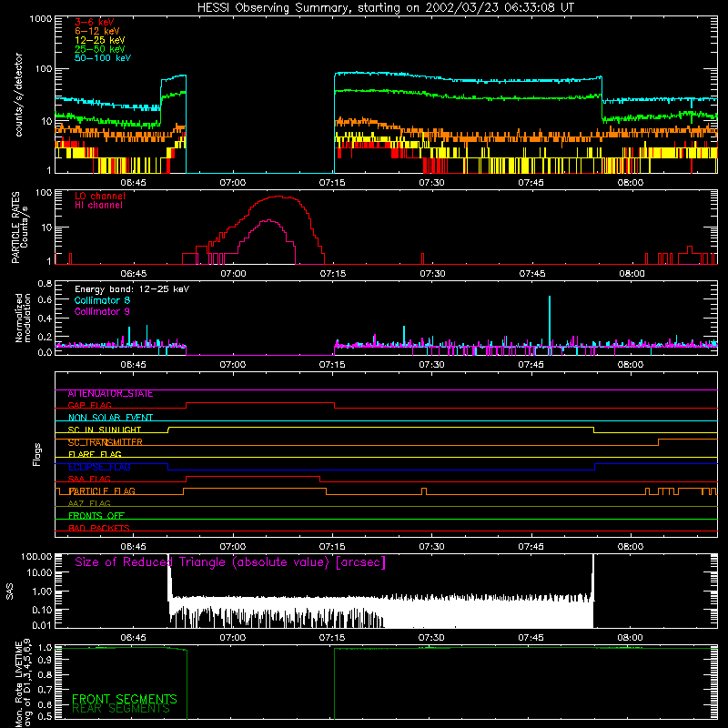Click the 0.9 value on livetime axis
The width and height of the screenshot is (728, 728).
[45, 659]
